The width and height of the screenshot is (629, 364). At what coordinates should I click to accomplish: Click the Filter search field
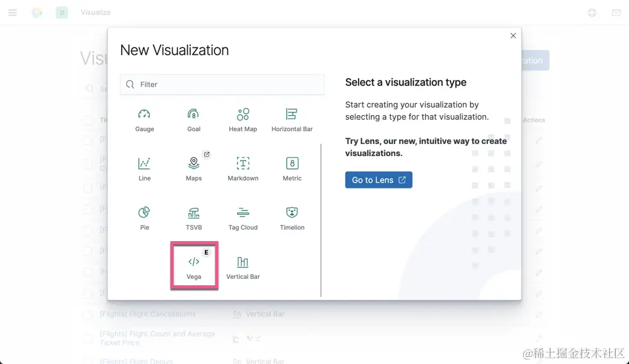(222, 84)
